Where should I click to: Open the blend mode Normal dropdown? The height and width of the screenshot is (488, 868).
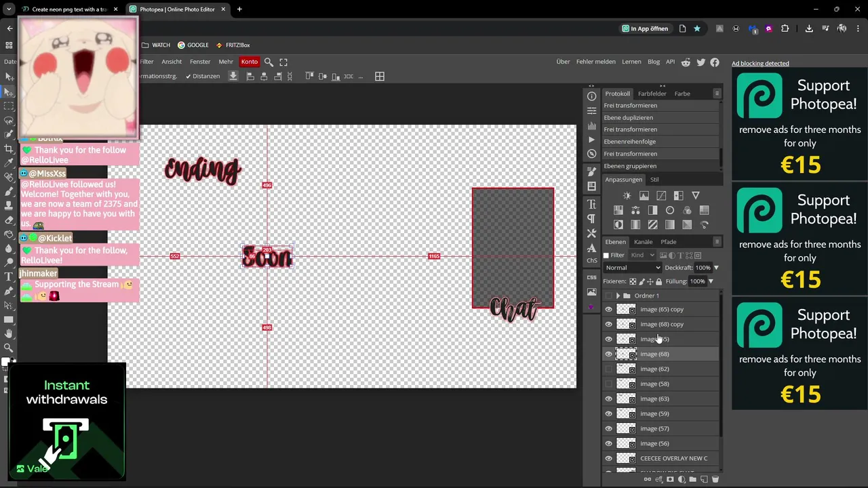coord(633,268)
